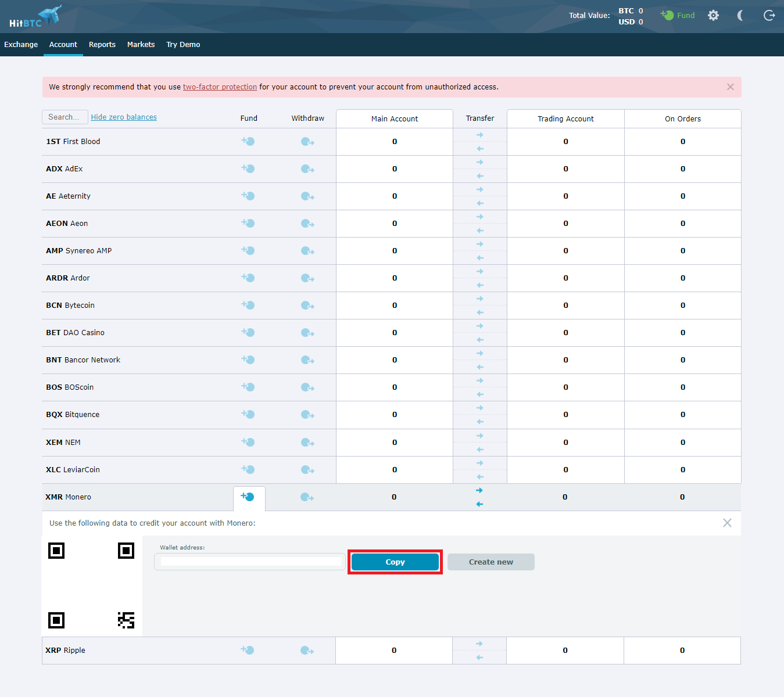
Task: Click Trading Account balance for BOS BOScoin
Action: pyautogui.click(x=565, y=387)
